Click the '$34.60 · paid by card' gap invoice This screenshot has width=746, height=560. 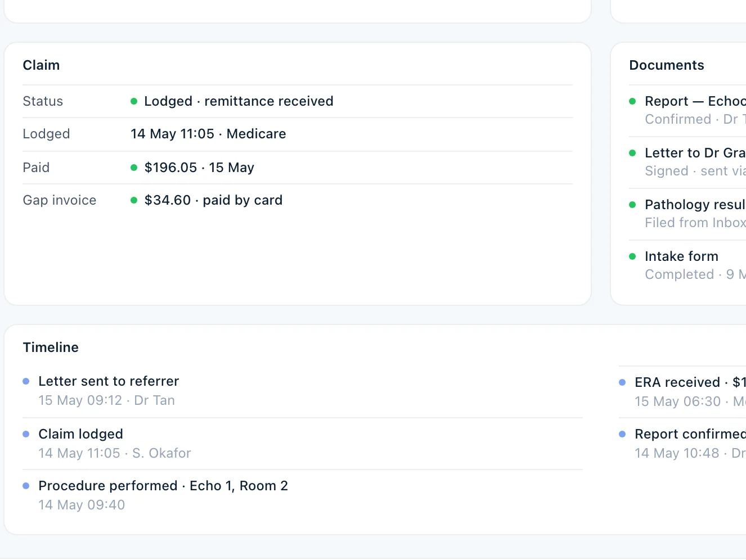(x=213, y=200)
